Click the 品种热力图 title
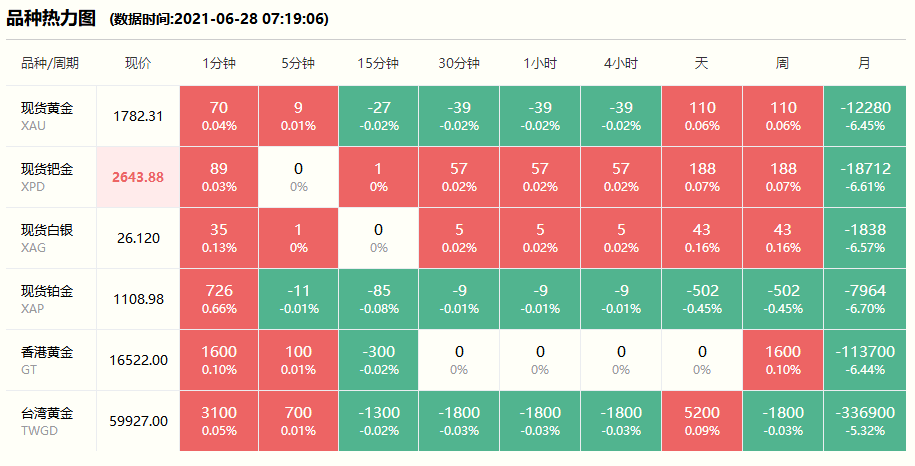Viewport: 915px width, 466px height. pos(51,18)
